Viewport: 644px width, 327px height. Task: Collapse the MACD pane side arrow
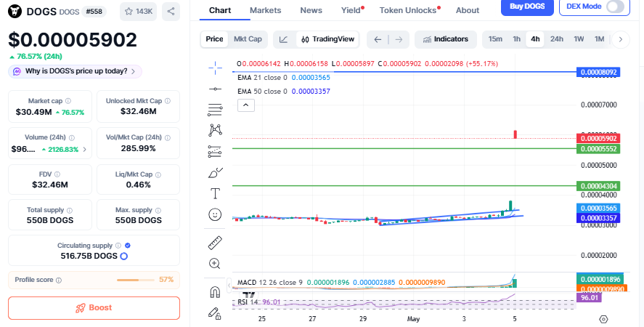pyautogui.click(x=229, y=285)
